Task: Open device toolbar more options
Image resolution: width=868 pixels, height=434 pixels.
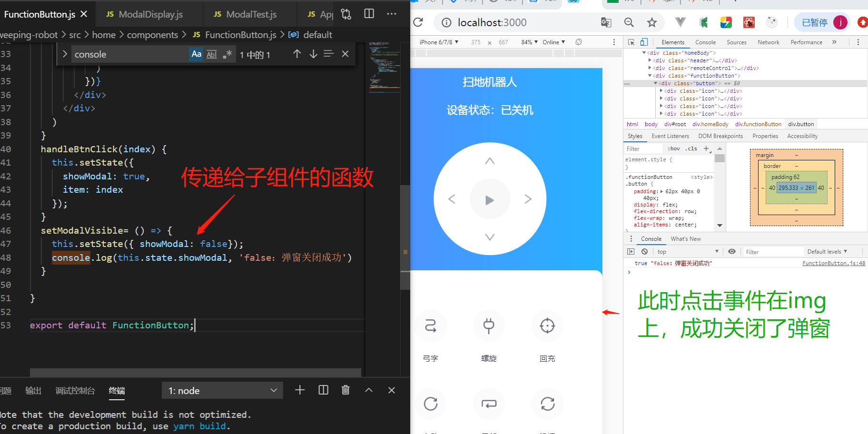Action: point(614,42)
